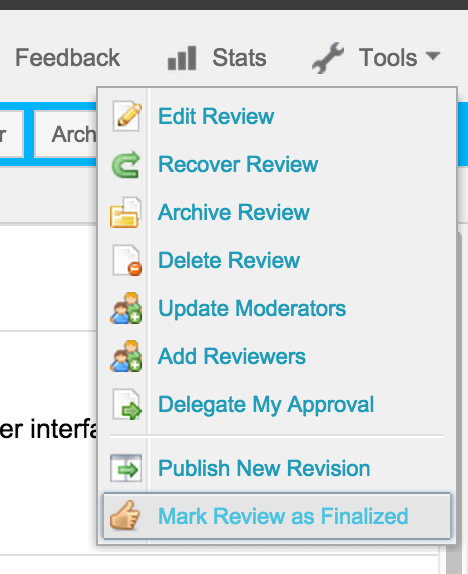Open the Feedback link
468x574 pixels.
click(67, 58)
